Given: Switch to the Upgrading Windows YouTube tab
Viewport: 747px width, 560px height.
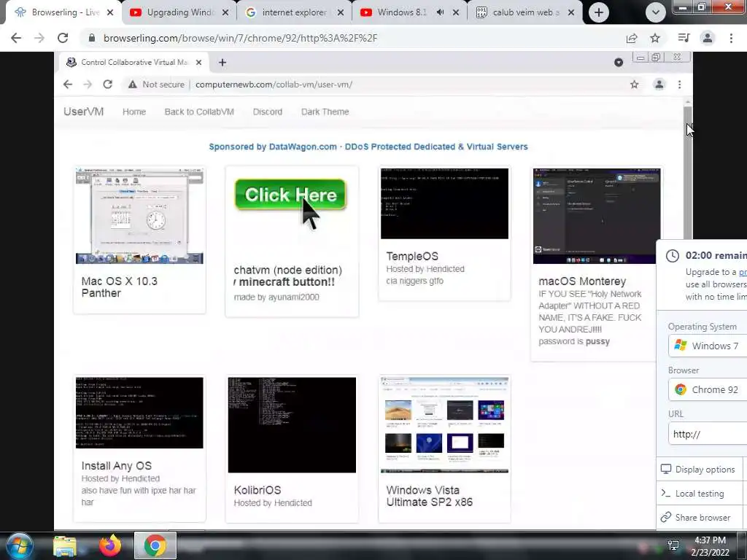Looking at the screenshot, I should coord(179,12).
